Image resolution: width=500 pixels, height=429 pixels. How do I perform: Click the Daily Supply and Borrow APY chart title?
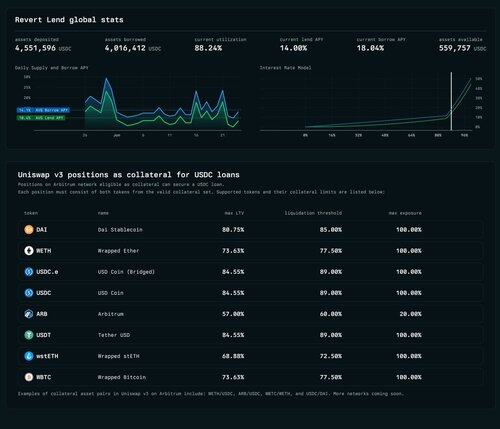52,68
